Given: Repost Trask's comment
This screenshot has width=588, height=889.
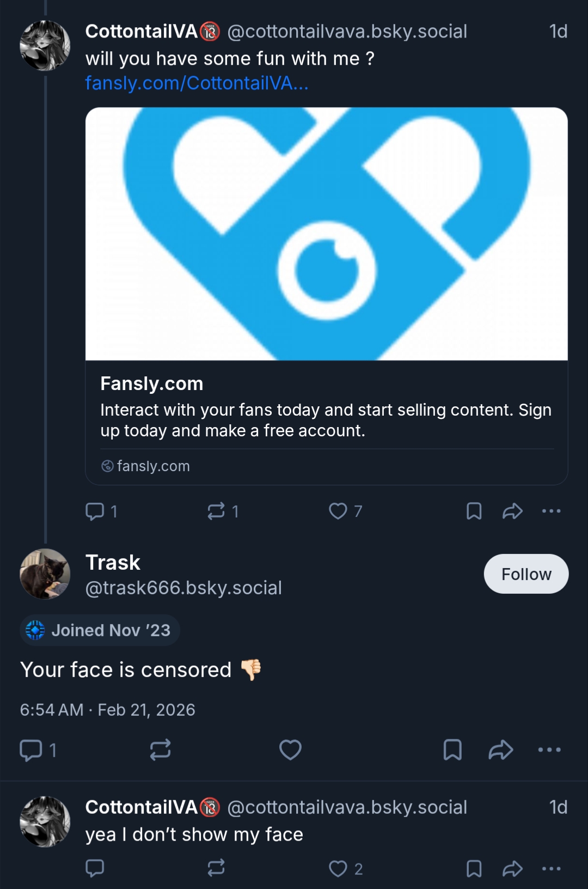Looking at the screenshot, I should 161,750.
